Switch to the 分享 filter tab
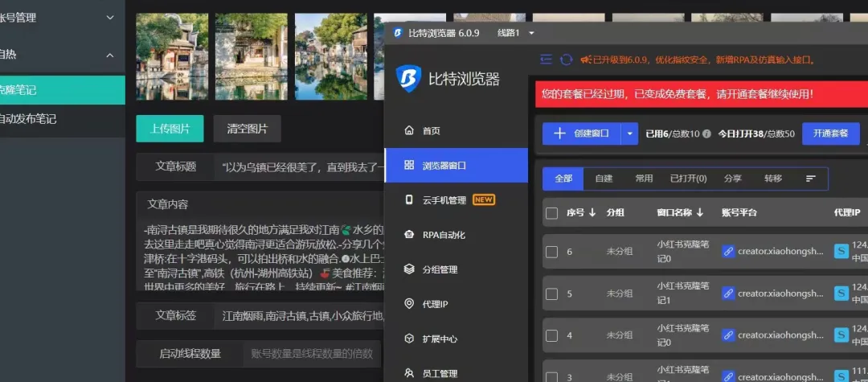This screenshot has width=868, height=382. (x=732, y=179)
